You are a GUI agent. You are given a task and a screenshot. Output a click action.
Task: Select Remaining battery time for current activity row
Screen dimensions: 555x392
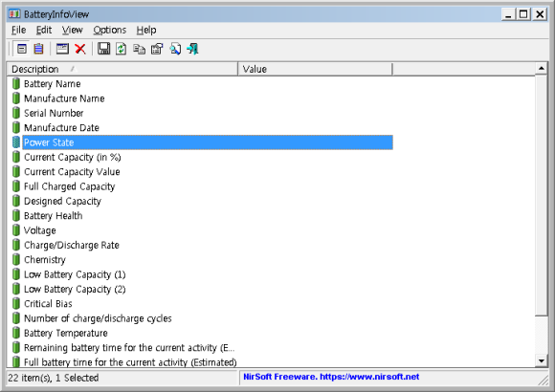tap(203, 348)
